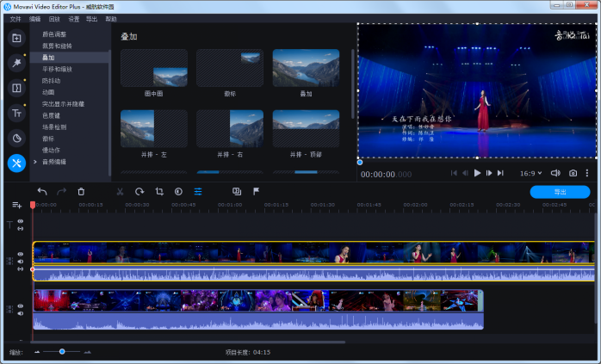Hide the title track with eye icon
601x364 pixels.
(x=20, y=221)
